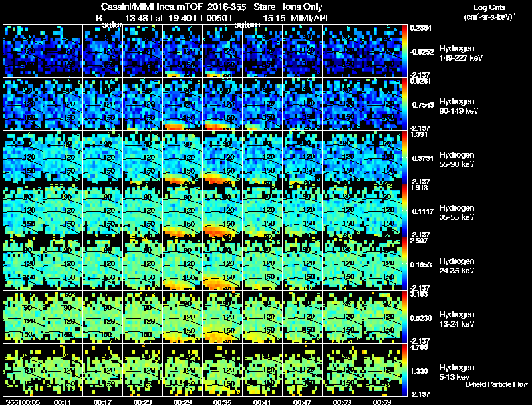Select the 13-24 keV panel at 00:41
The image size is (532, 405).
(263, 317)
